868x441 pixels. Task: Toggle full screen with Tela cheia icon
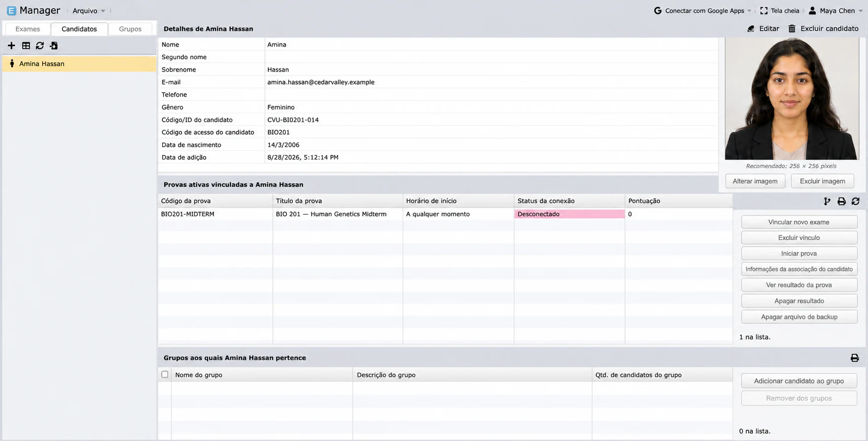(764, 10)
